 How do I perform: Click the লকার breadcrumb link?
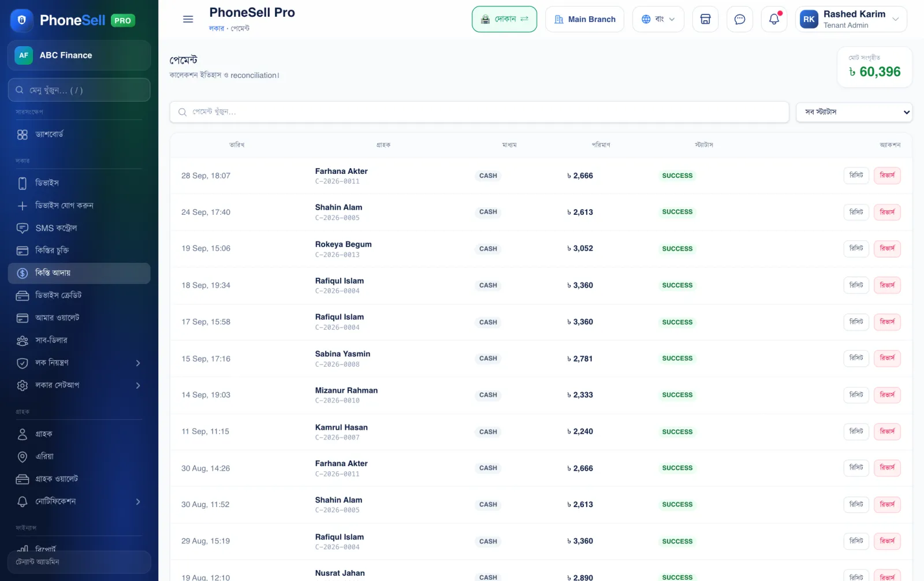click(217, 28)
